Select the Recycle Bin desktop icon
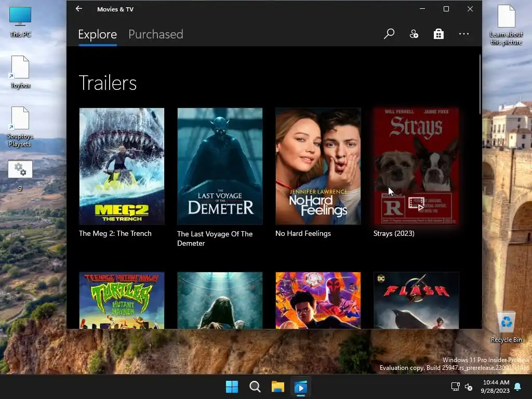 tap(506, 327)
